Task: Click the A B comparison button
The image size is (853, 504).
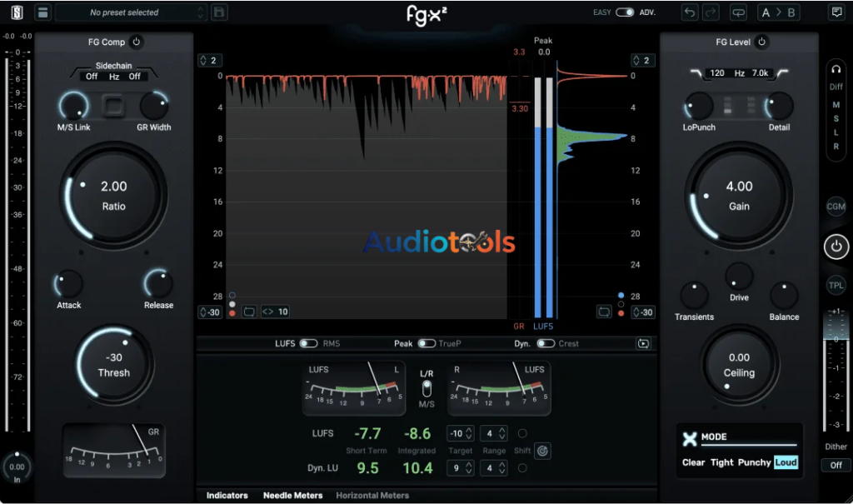Action: (778, 12)
